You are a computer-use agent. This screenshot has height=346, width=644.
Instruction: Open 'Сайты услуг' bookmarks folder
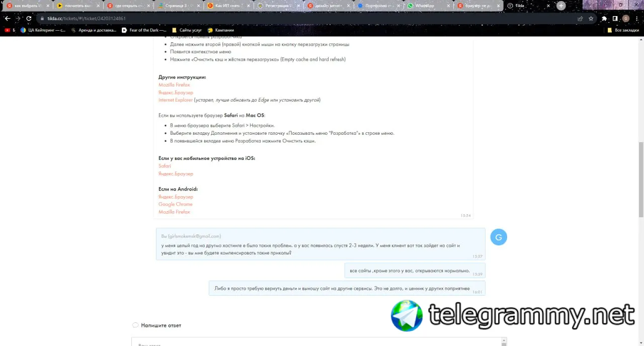[187, 30]
